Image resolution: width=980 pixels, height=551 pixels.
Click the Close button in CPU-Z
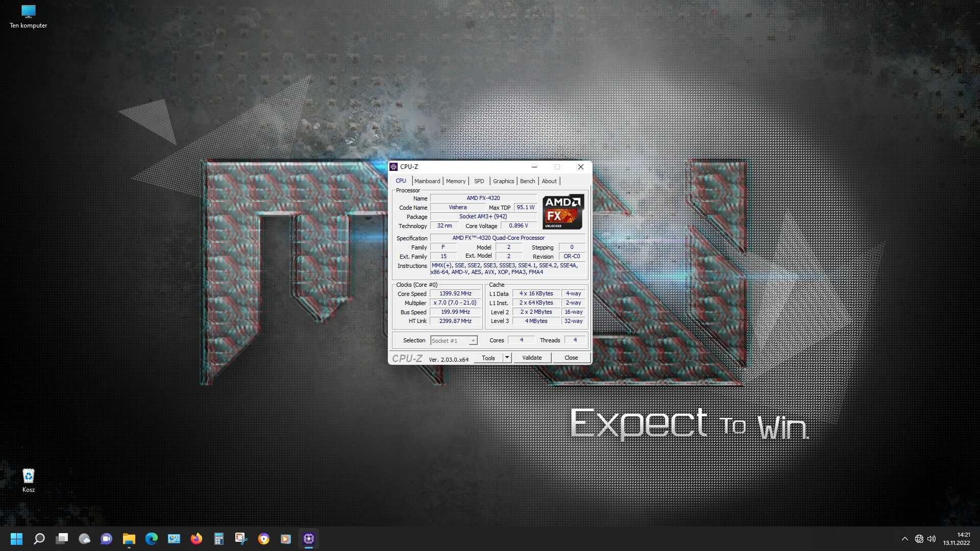coord(571,358)
